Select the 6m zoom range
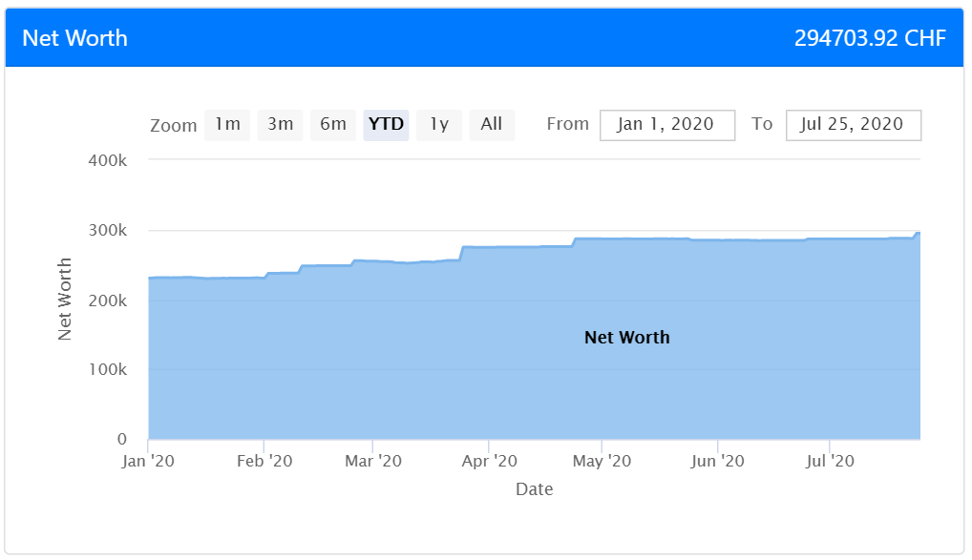Viewport: 972px width, 560px height. point(333,125)
